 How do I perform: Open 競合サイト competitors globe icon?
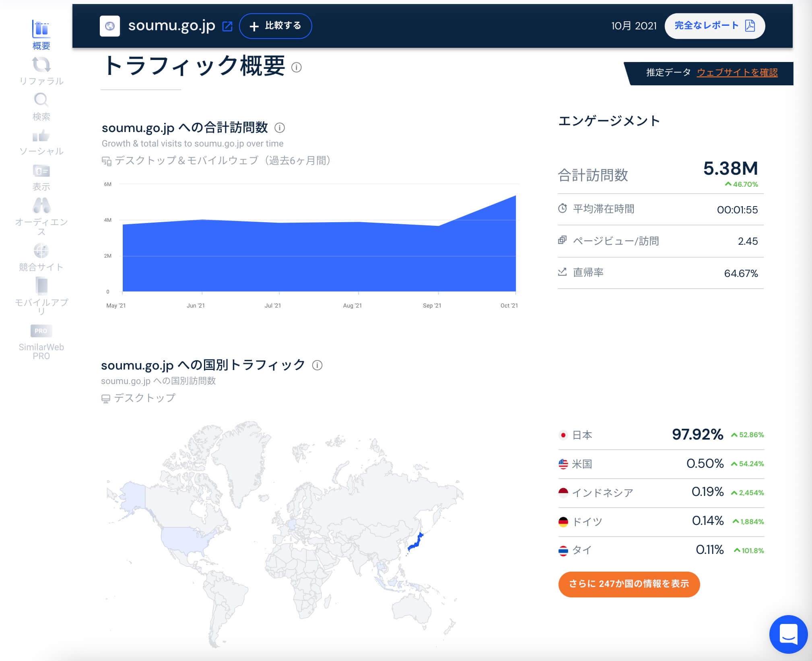click(x=41, y=250)
